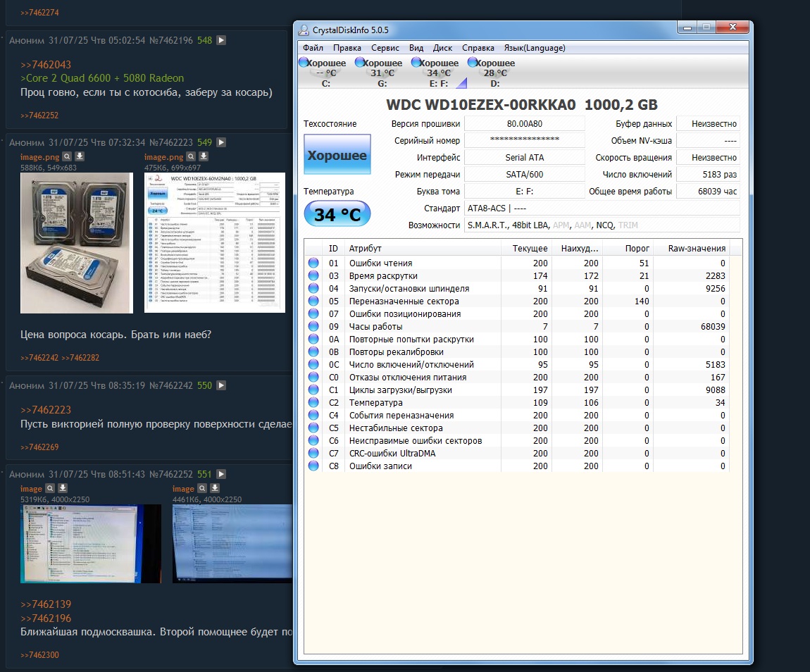Click the status orb for Отказы отключения питания
810x672 pixels.
point(313,377)
